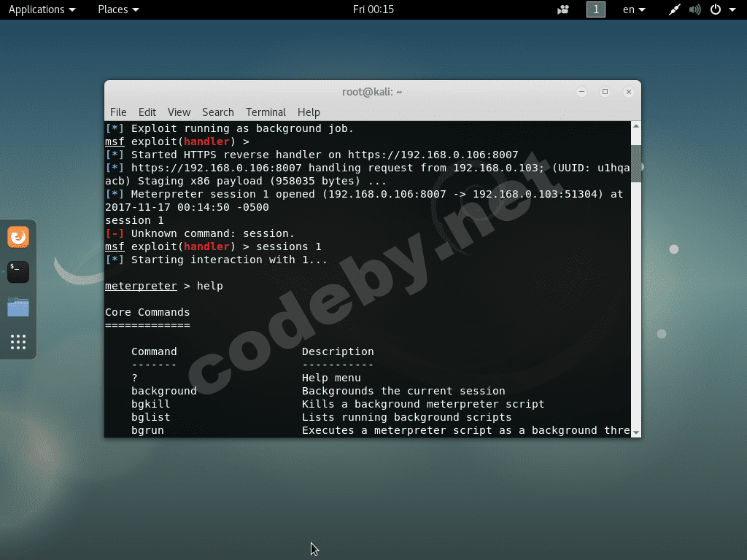Image resolution: width=747 pixels, height=560 pixels.
Task: Launch Firefox from the dock
Action: pyautogui.click(x=18, y=237)
